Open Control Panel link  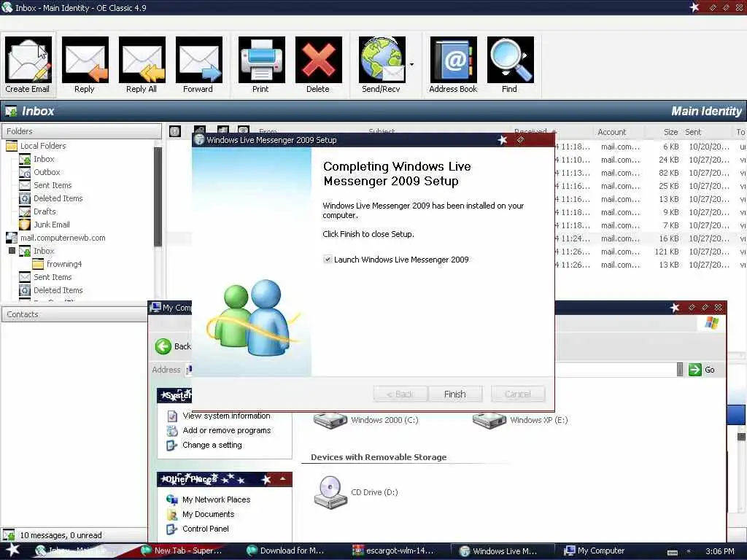(205, 529)
